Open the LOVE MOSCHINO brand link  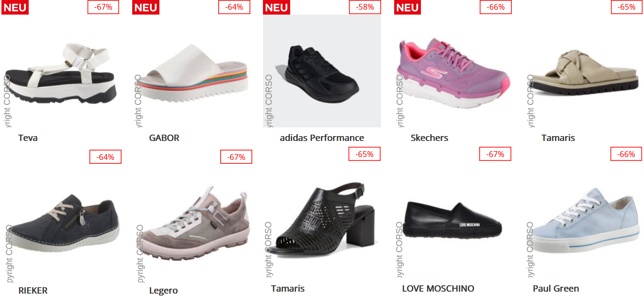(x=438, y=288)
